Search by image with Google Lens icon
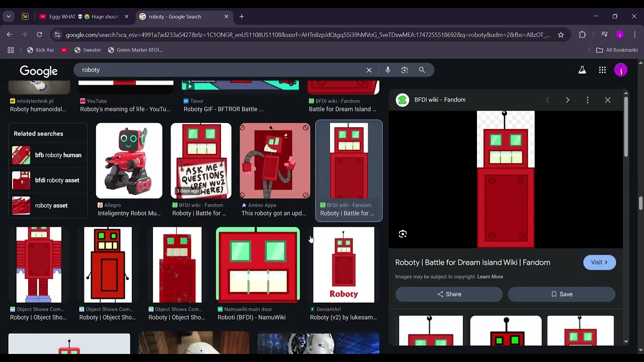Screen dimensions: 644x362 (405, 70)
